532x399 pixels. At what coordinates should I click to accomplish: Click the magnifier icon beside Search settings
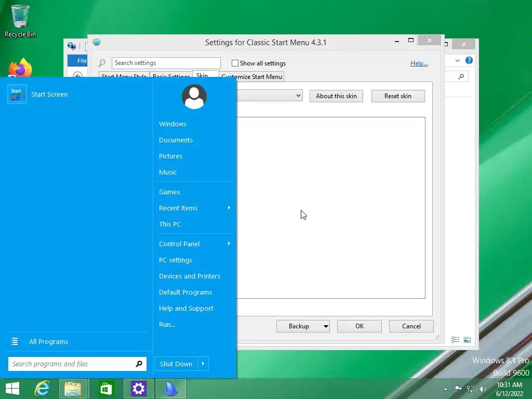pos(102,63)
